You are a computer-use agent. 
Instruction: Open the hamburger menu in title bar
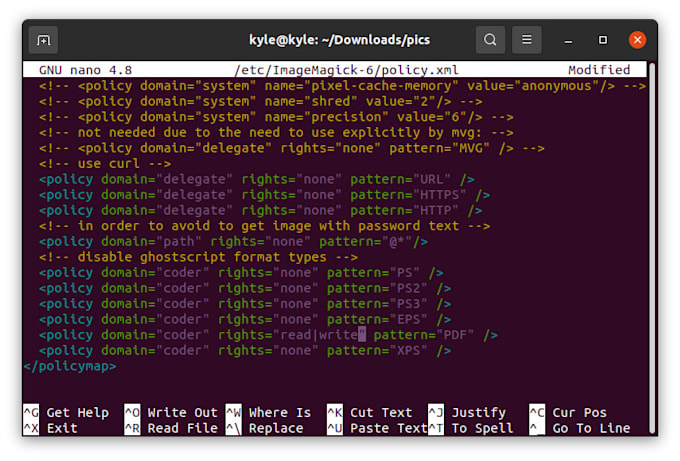click(x=526, y=40)
